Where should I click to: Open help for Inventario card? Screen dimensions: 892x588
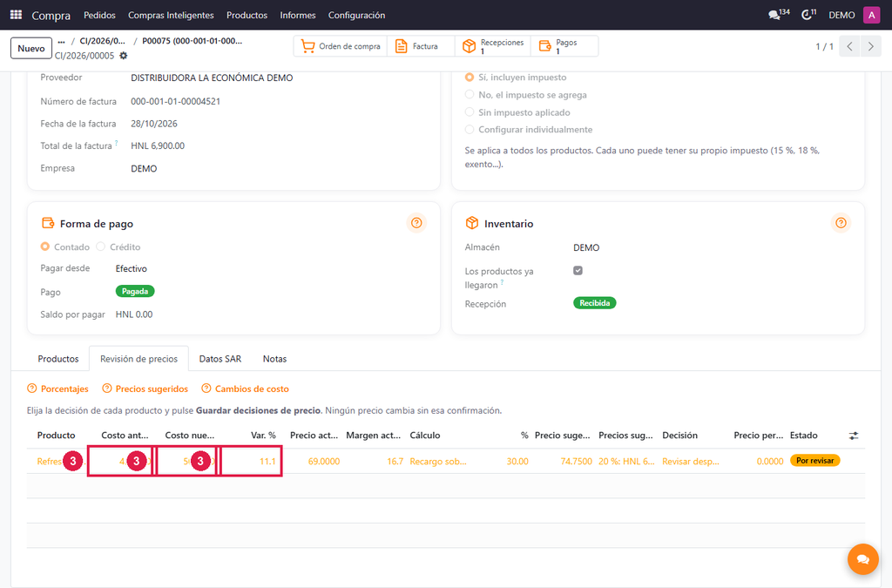(x=841, y=223)
